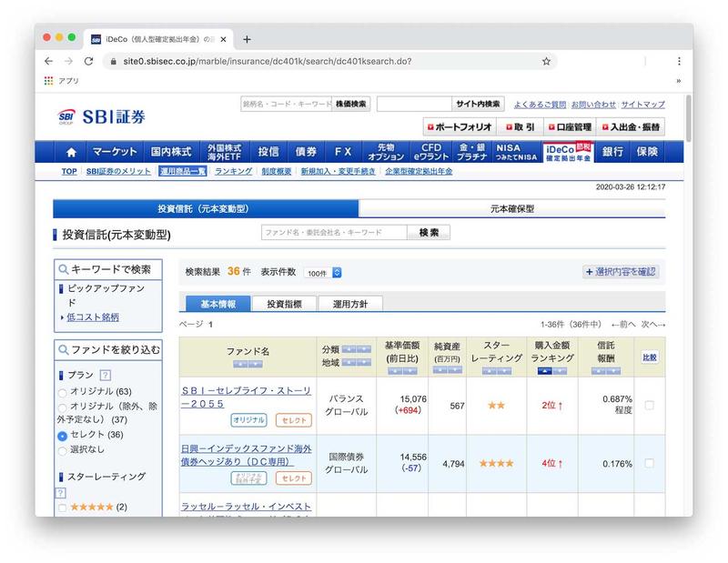Open Chrome three-dot menu
The height and width of the screenshot is (563, 728).
tap(679, 61)
